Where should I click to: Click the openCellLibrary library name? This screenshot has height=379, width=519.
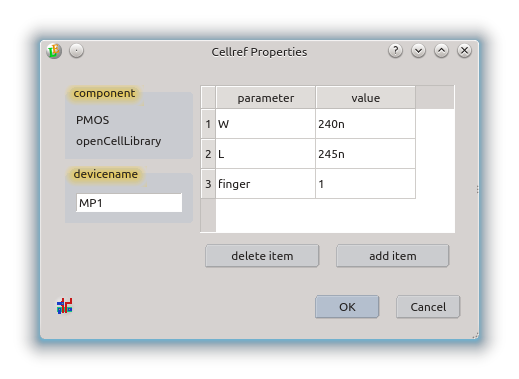pos(118,141)
